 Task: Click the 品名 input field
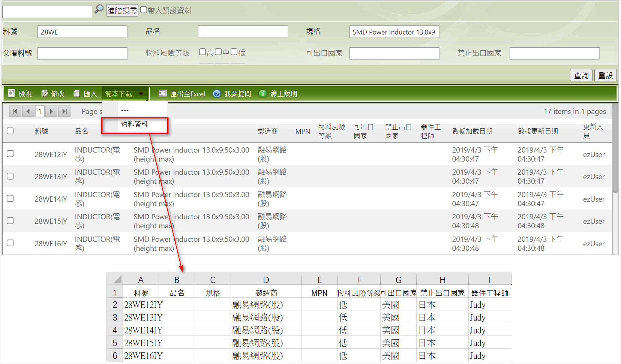pyautogui.click(x=243, y=32)
